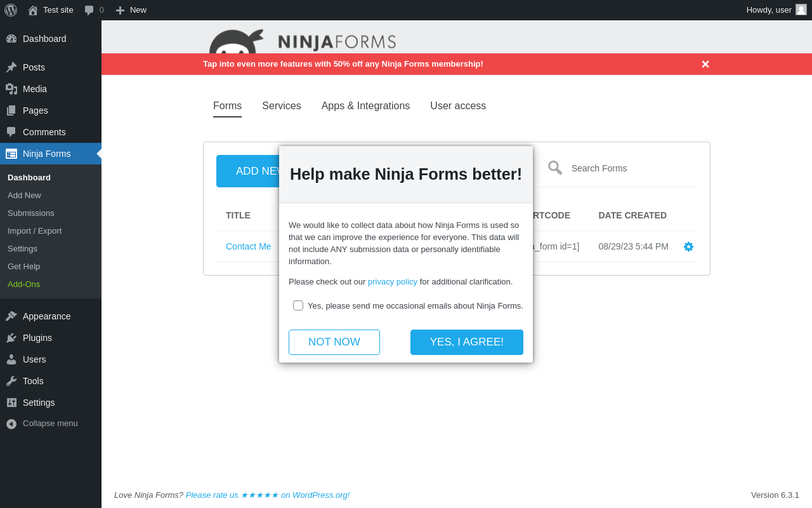The height and width of the screenshot is (508, 812).
Task: Check the occasional emails checkbox
Action: [x=298, y=305]
